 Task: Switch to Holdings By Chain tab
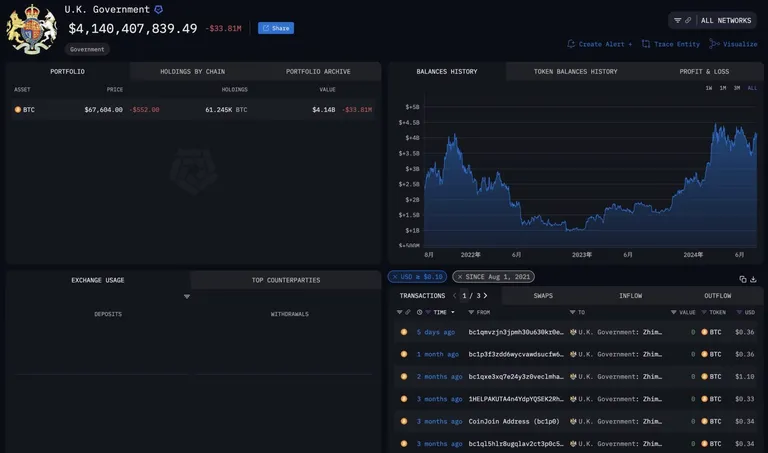tap(192, 72)
